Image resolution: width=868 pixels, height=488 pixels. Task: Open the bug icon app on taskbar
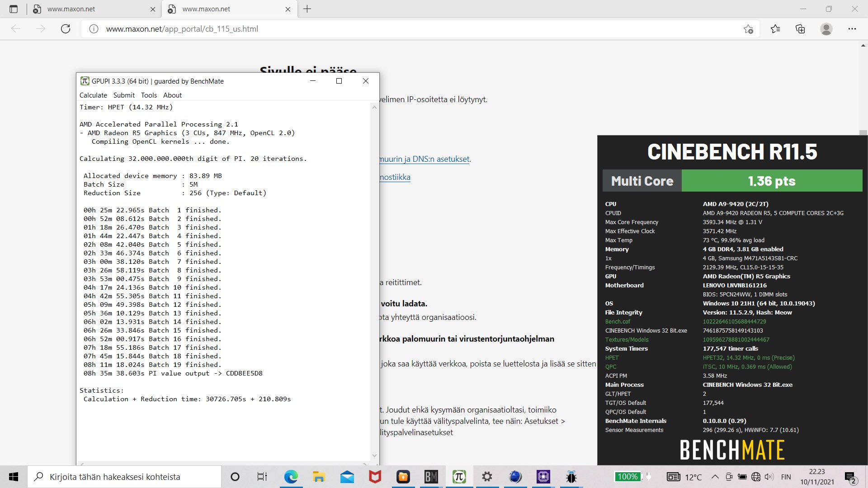(x=571, y=477)
